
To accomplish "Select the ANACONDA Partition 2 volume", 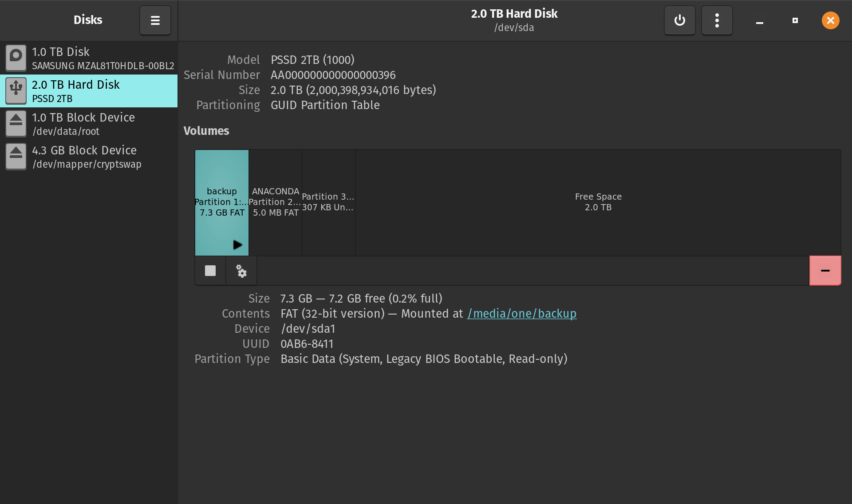I will point(275,202).
